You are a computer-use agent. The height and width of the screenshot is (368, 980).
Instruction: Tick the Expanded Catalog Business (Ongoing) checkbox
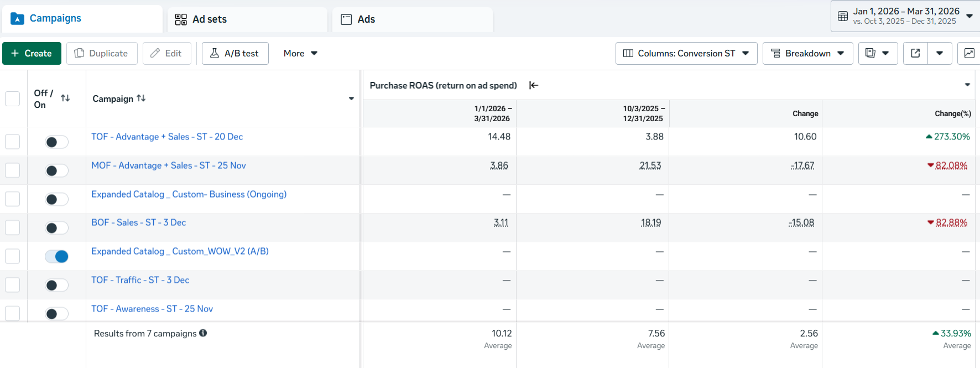pos(12,199)
